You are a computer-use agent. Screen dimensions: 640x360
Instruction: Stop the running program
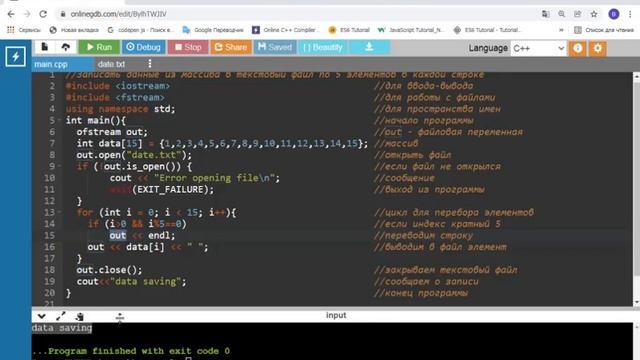click(188, 47)
